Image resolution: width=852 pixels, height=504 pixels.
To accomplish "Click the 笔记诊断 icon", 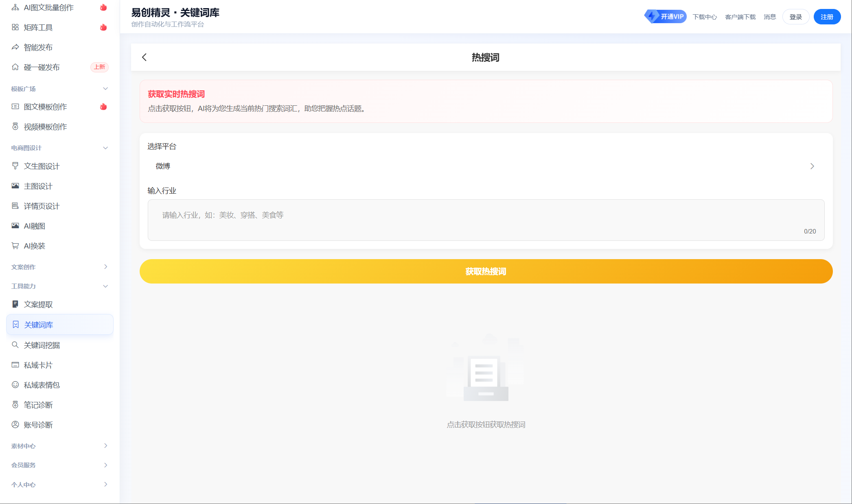I will [15, 405].
